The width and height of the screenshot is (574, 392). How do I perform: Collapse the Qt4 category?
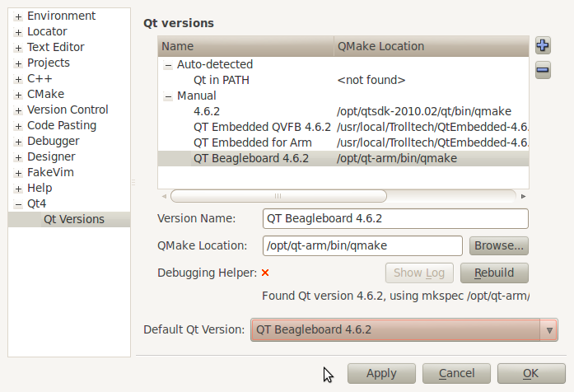(18, 204)
